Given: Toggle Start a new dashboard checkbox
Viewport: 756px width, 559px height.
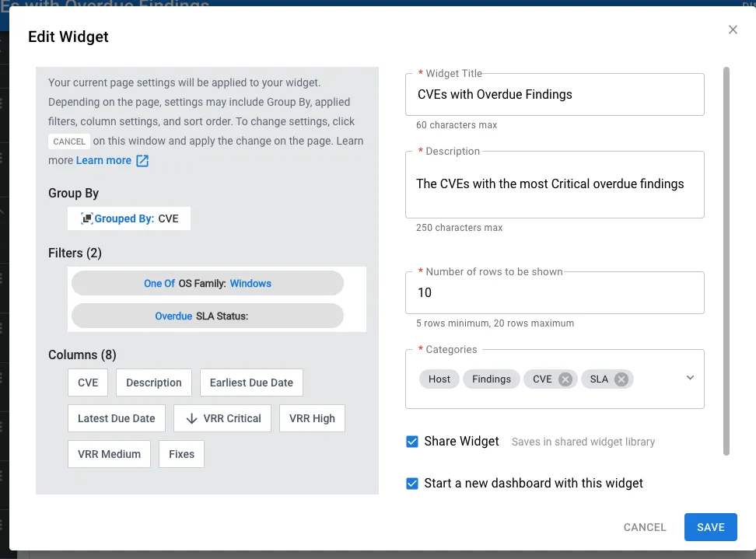Looking at the screenshot, I should pyautogui.click(x=412, y=484).
